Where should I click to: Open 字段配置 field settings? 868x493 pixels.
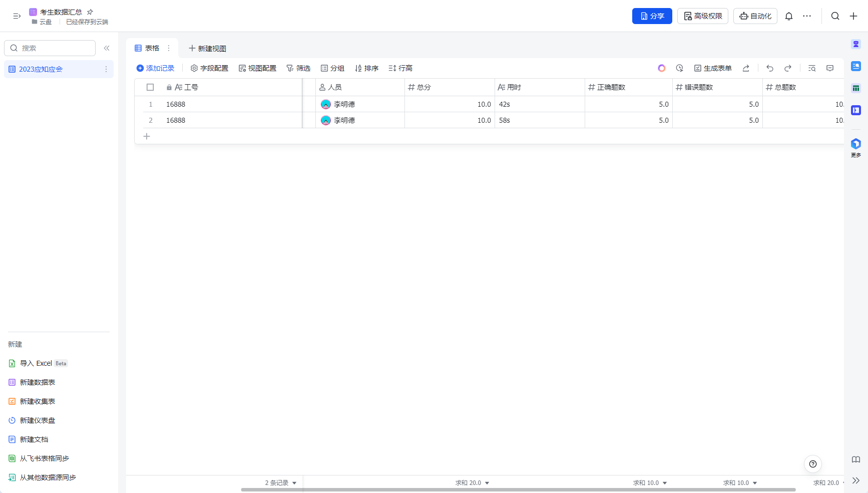pos(209,68)
